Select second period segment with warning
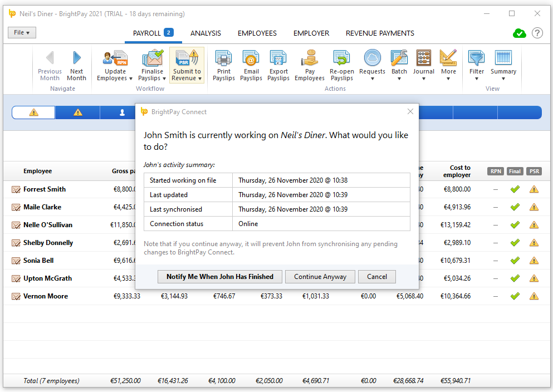The height and width of the screenshot is (392, 553). click(77, 112)
